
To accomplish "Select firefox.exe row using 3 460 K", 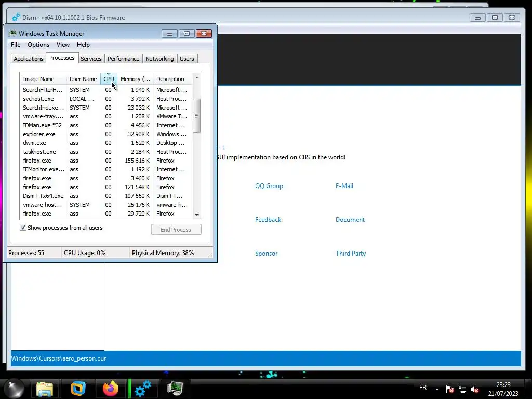I will pyautogui.click(x=106, y=178).
